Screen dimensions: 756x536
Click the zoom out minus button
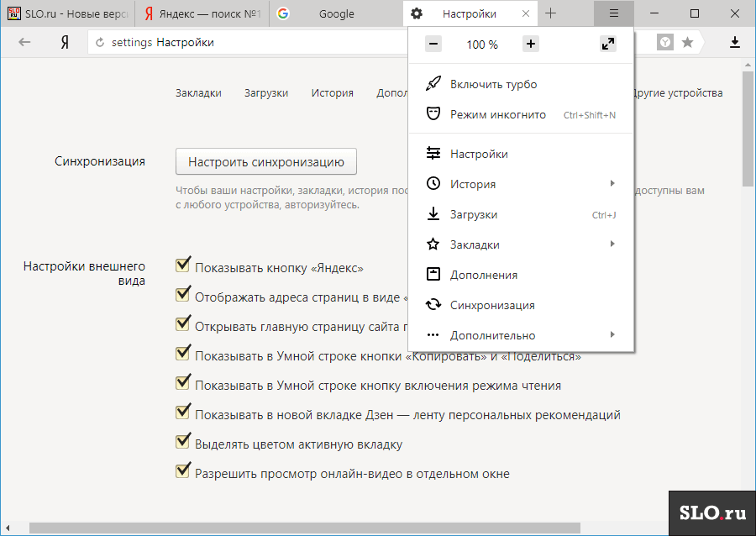pyautogui.click(x=433, y=44)
